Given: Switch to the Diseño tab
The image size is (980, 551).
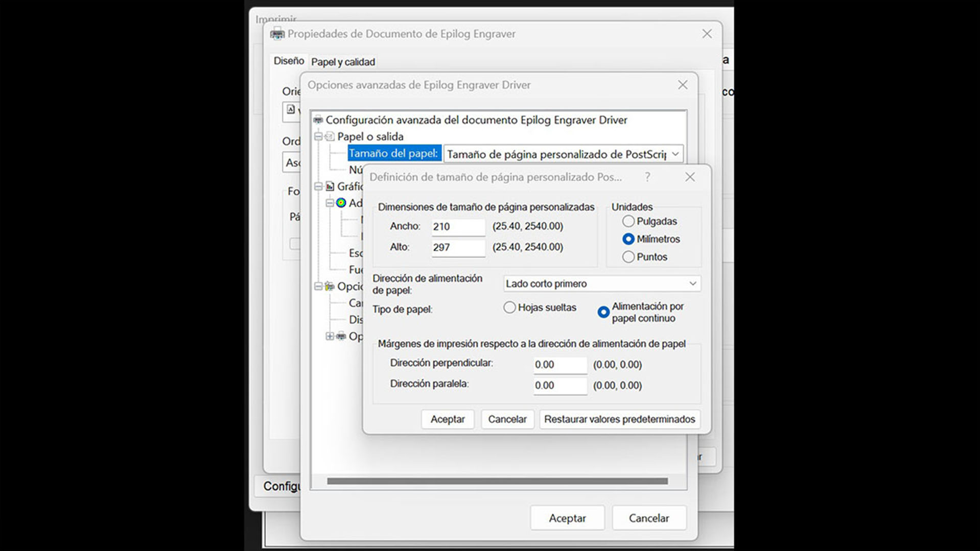Looking at the screenshot, I should click(x=289, y=61).
